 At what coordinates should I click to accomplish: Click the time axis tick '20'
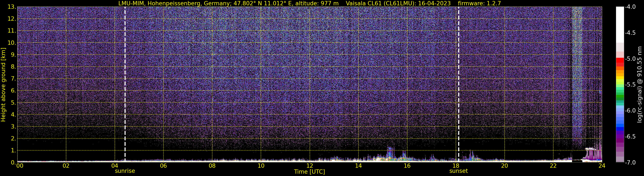pyautogui.click(x=505, y=166)
